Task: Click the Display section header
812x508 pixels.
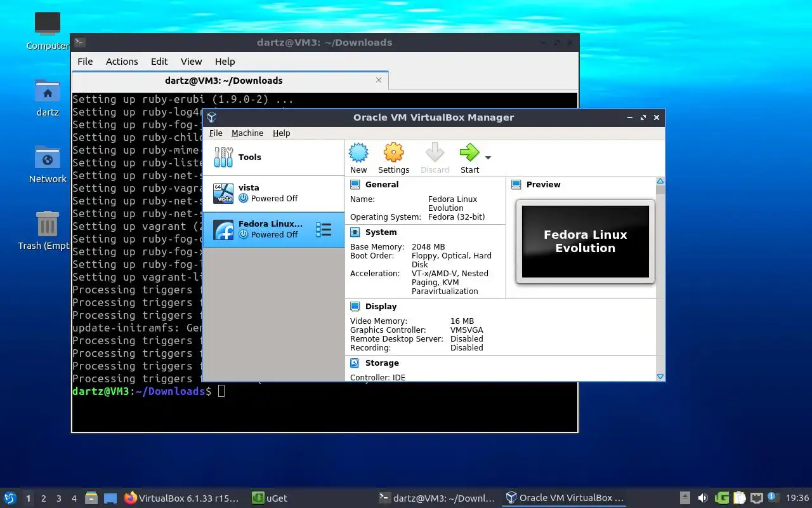Action: pyautogui.click(x=381, y=307)
